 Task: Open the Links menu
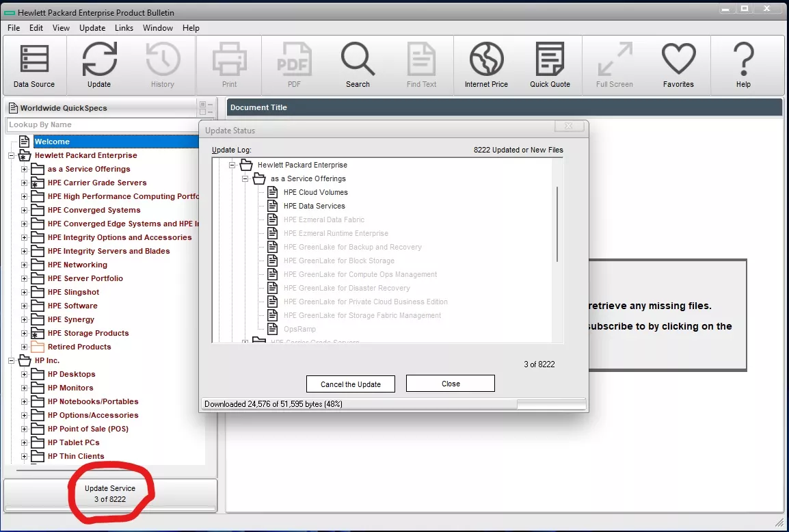124,27
